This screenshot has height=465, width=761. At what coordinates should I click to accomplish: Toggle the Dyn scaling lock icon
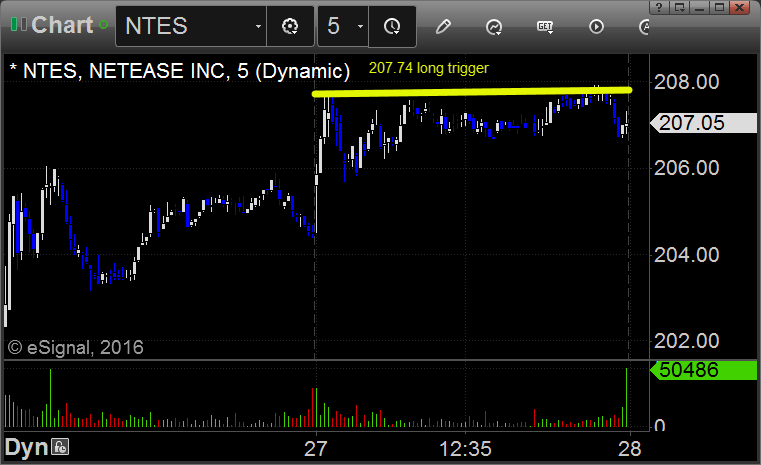pos(60,447)
